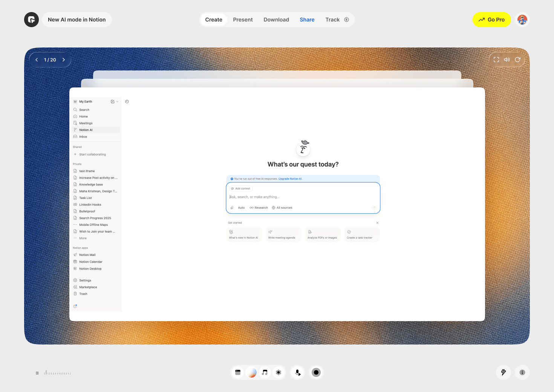This screenshot has width=554, height=392.
Task: Open the gear settings in bottom toolbar
Action: [x=279, y=372]
